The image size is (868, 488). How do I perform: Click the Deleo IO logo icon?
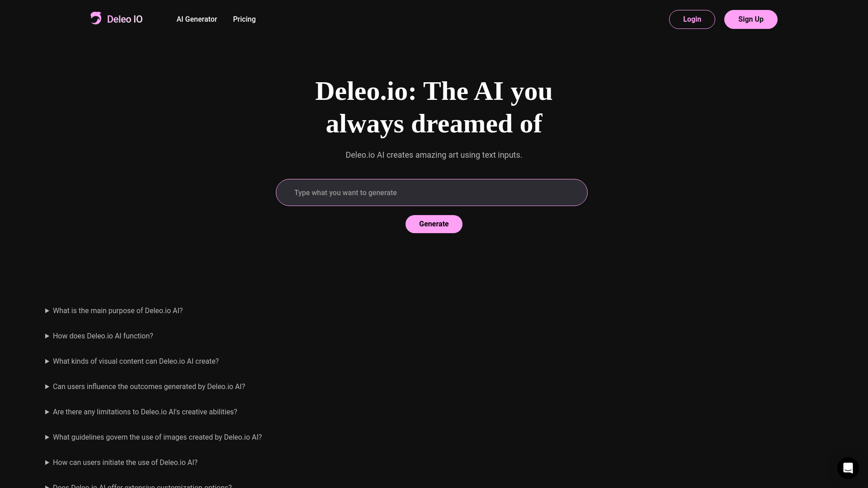(96, 18)
